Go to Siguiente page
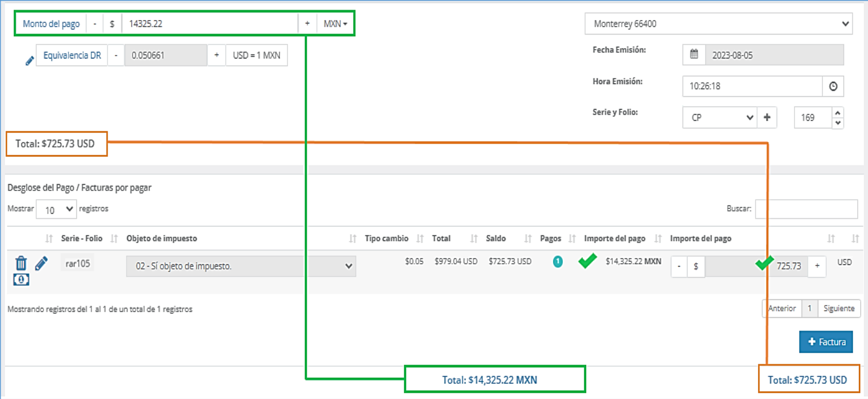 coord(838,308)
